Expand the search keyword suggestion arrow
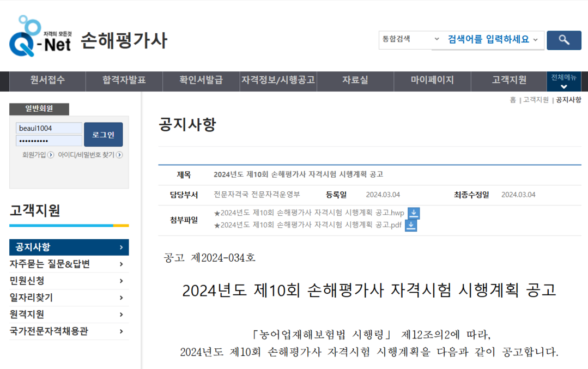Screen dimensions: 588x369 [535, 40]
